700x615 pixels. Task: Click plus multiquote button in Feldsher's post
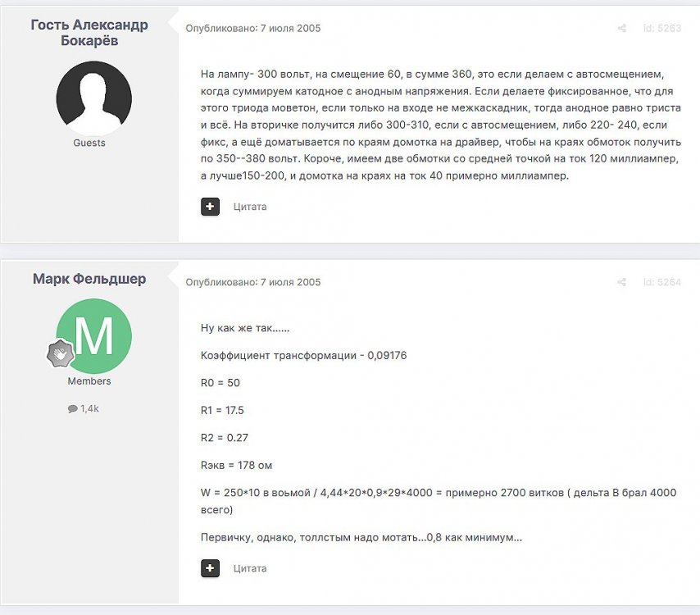210,568
